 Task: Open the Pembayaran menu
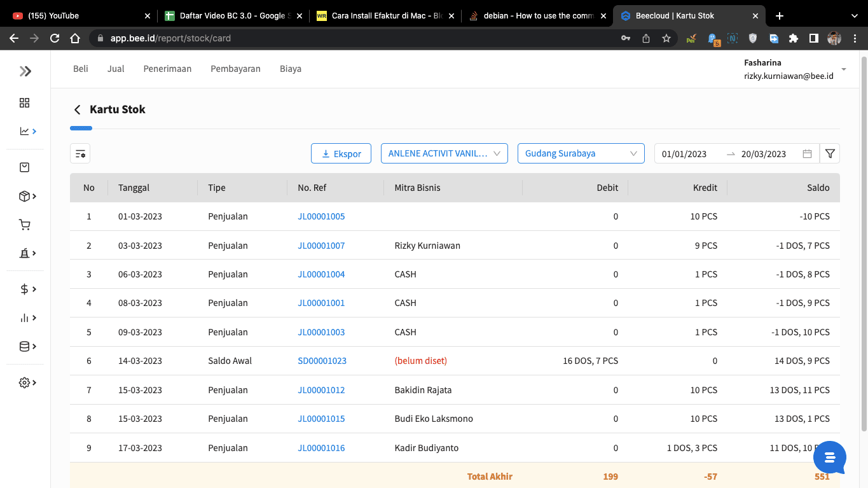click(235, 69)
